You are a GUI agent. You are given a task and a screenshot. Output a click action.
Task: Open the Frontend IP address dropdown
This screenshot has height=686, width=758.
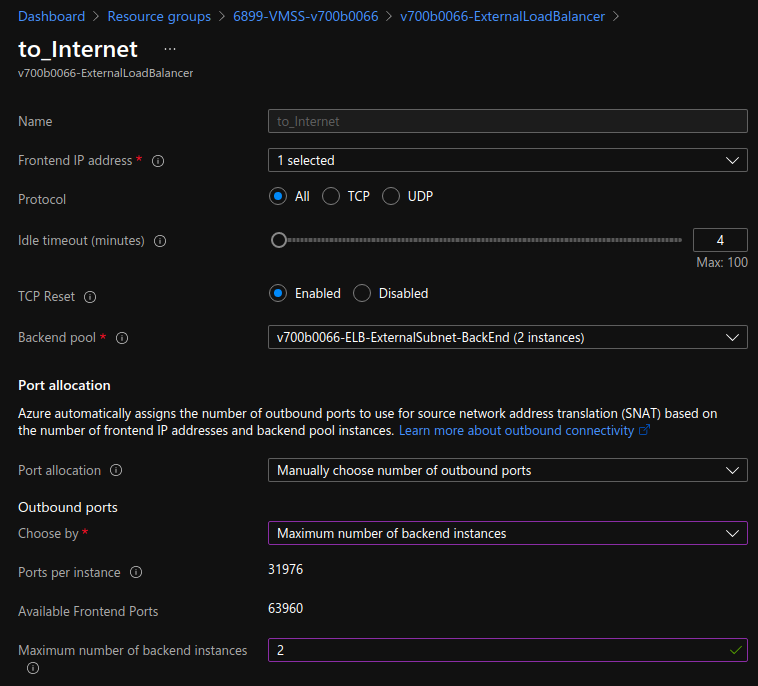(x=507, y=160)
